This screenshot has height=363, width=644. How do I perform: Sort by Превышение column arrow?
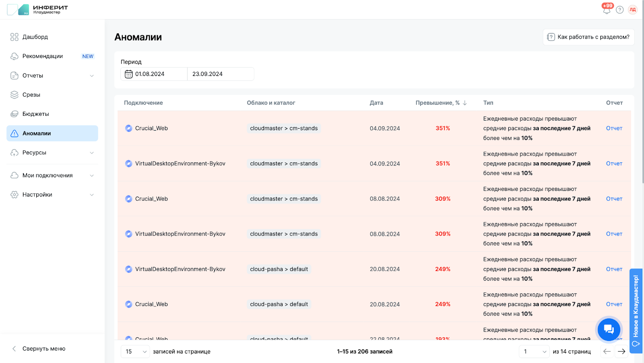click(465, 103)
